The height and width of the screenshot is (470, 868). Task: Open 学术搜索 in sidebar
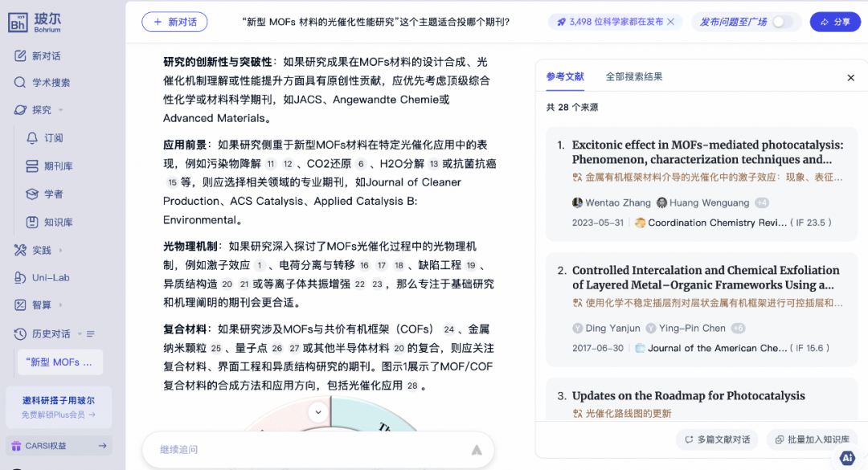(42, 83)
